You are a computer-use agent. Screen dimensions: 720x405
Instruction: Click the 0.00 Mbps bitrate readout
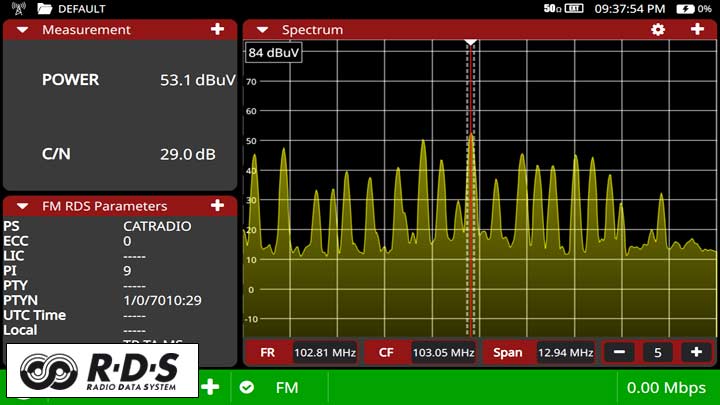point(666,388)
